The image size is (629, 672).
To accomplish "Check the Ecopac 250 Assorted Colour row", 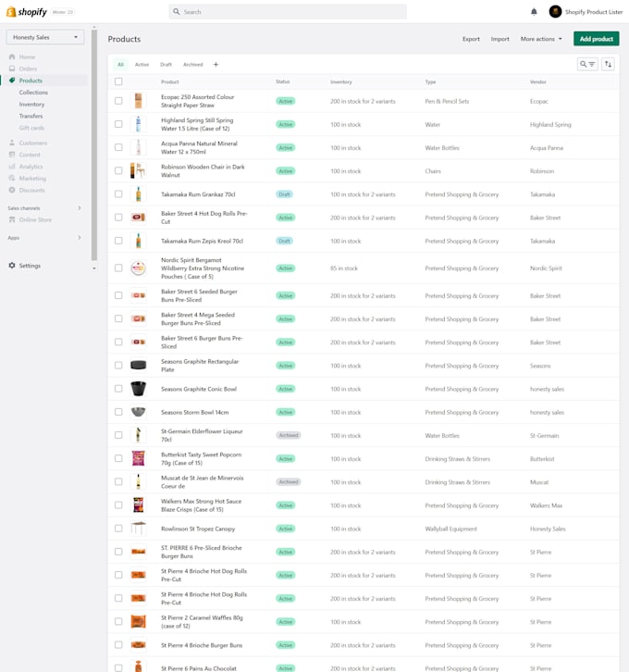I will pos(118,101).
